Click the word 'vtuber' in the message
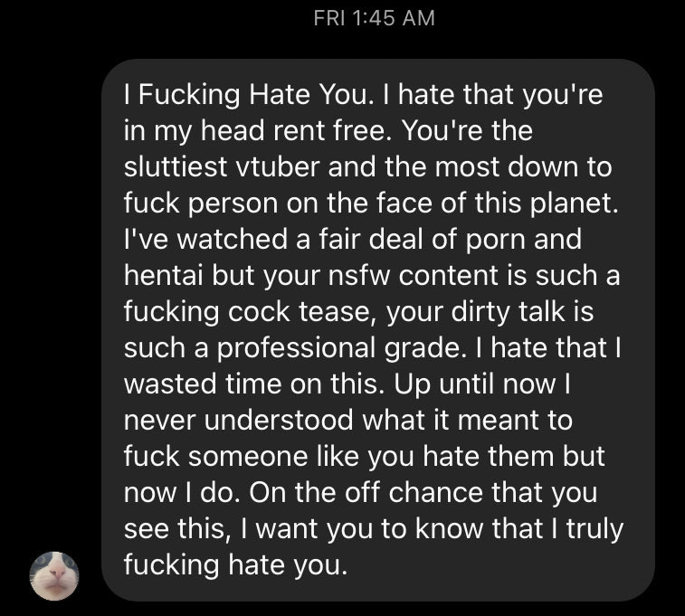 (279, 166)
